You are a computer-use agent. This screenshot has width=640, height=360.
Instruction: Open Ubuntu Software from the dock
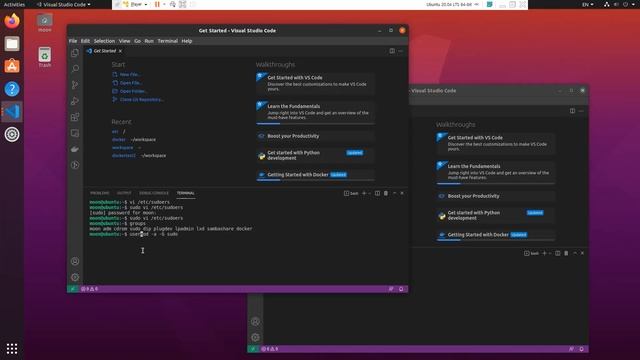12,66
